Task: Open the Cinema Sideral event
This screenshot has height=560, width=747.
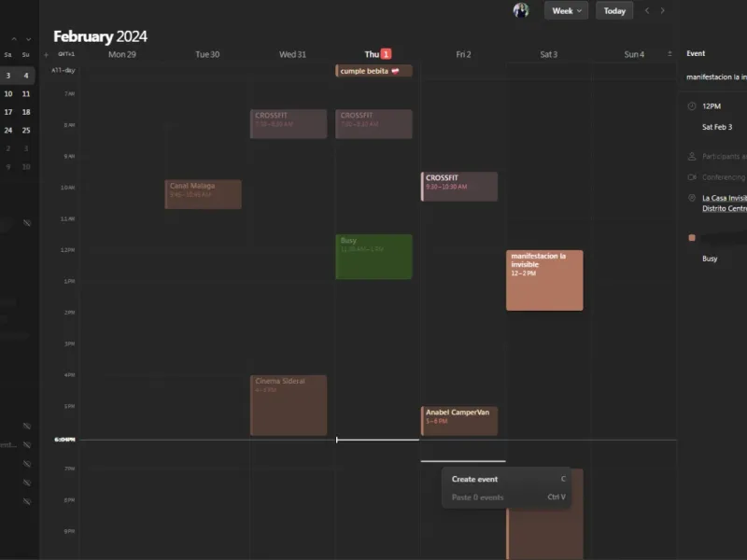Action: coord(289,405)
